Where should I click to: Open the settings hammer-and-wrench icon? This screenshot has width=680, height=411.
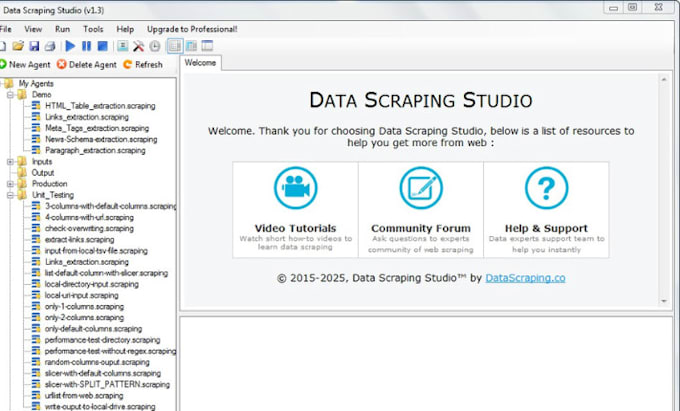(138, 46)
